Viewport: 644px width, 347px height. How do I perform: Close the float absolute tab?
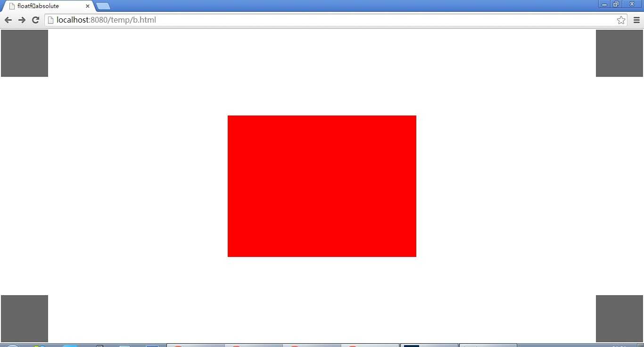(88, 6)
